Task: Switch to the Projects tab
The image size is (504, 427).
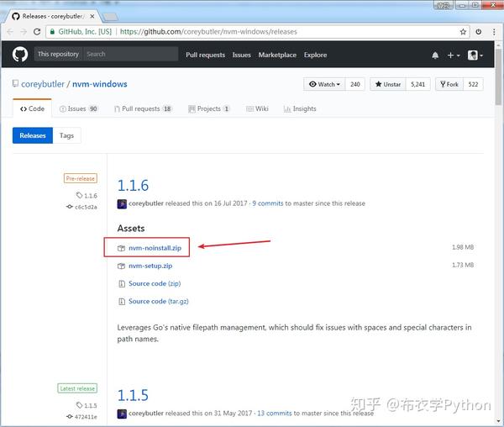Action: coord(209,108)
